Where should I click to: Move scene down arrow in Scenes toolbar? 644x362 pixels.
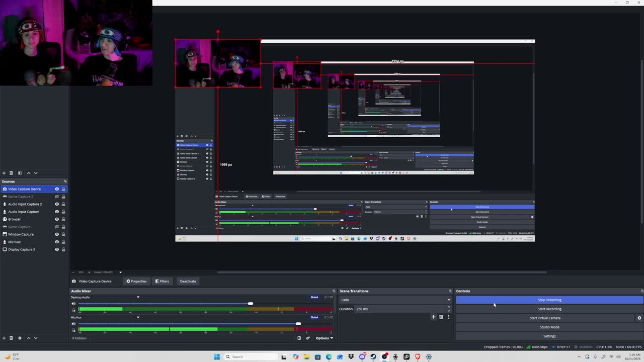[36, 173]
